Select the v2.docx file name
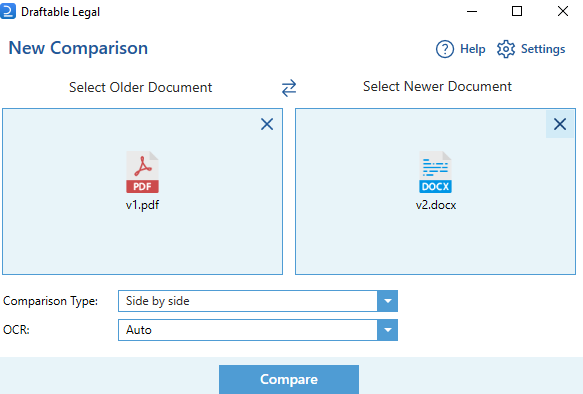Image resolution: width=583 pixels, height=394 pixels. [x=436, y=205]
